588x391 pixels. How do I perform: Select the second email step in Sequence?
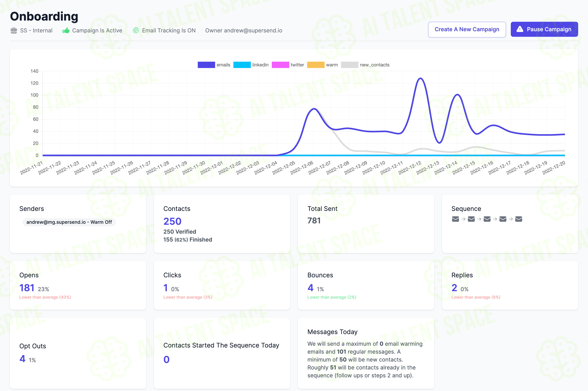(471, 219)
